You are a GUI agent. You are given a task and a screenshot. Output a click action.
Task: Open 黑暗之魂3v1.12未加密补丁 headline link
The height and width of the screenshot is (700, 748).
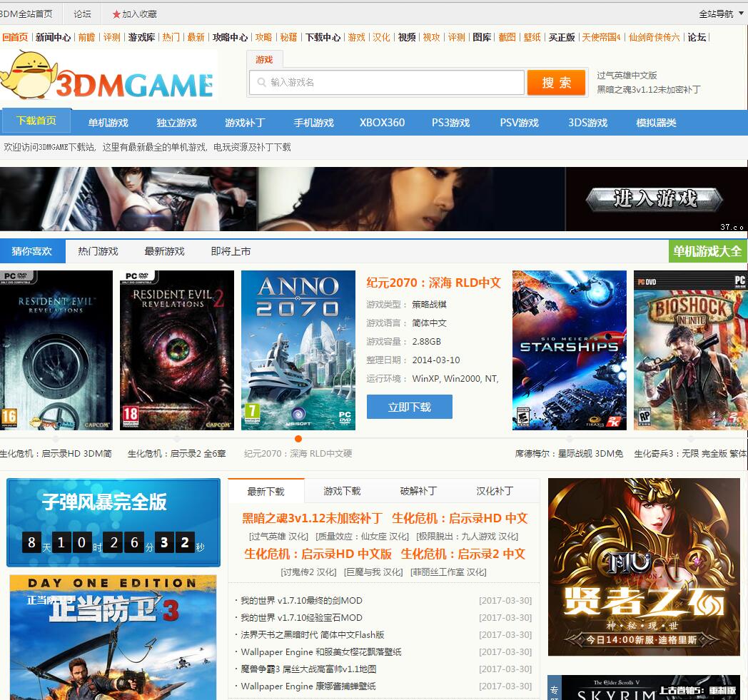coord(312,518)
